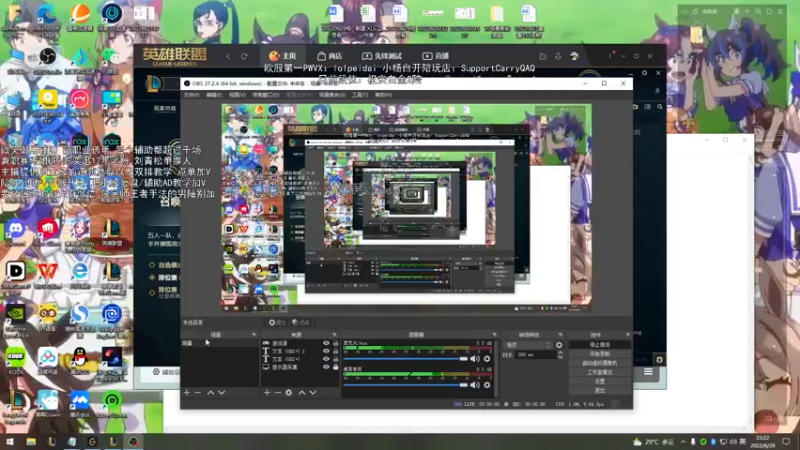Viewport: 800px width, 450px height.
Task: Open desktop audio channel settings gear
Action: point(487,385)
